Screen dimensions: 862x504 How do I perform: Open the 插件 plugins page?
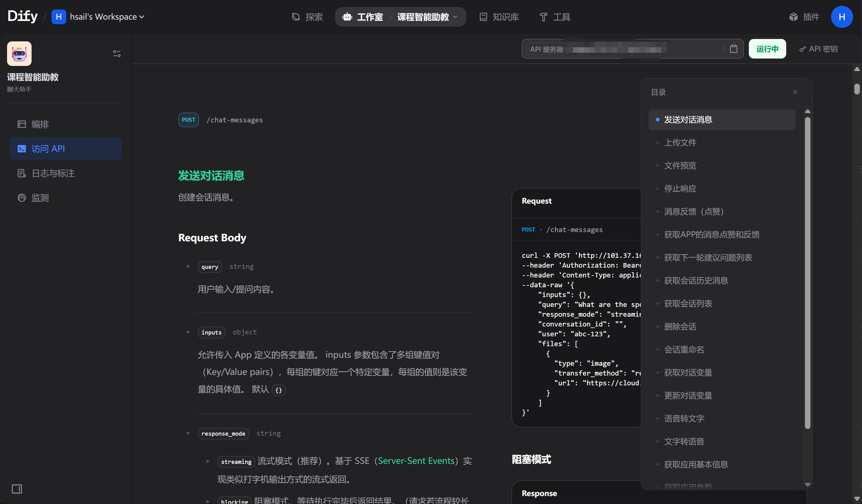pos(804,17)
